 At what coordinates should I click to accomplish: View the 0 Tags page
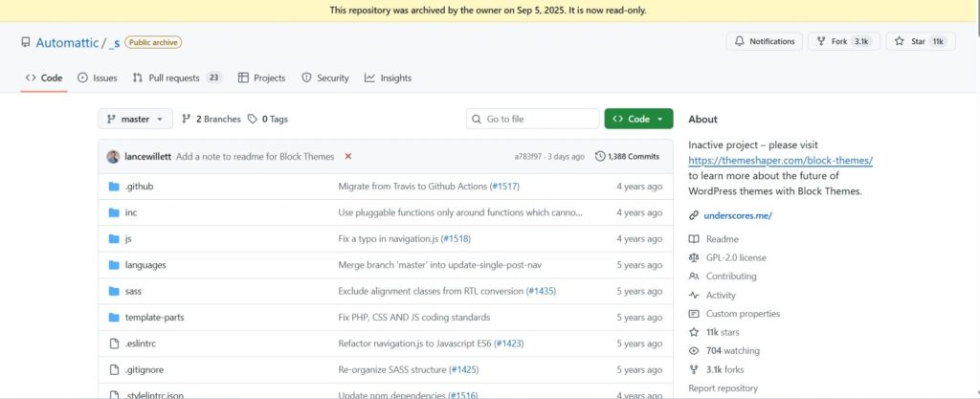click(x=268, y=119)
